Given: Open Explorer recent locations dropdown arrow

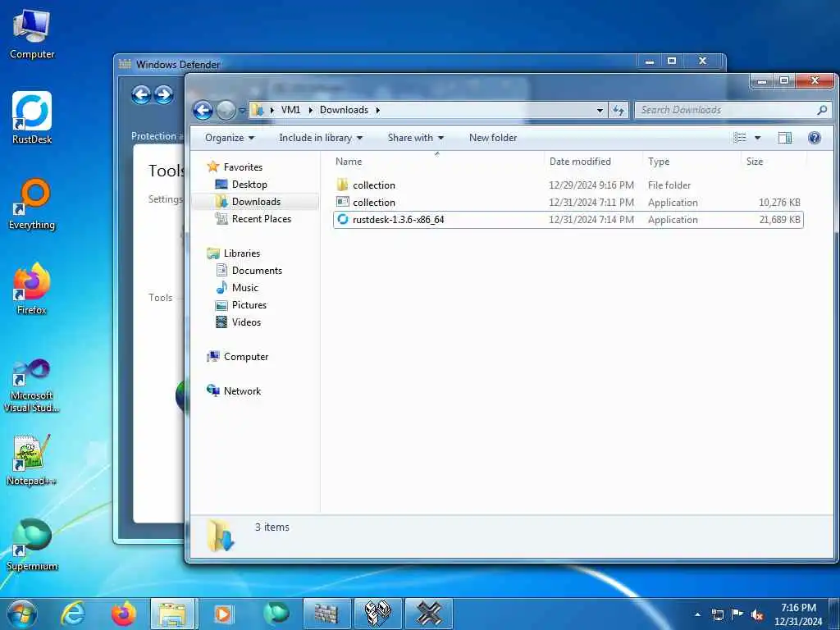Looking at the screenshot, I should [242, 111].
